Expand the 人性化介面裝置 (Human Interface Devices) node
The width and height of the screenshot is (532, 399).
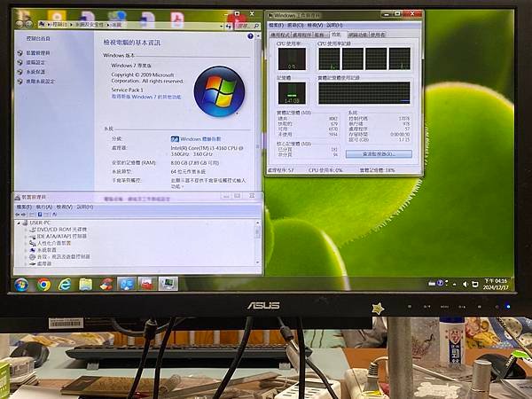click(x=26, y=243)
